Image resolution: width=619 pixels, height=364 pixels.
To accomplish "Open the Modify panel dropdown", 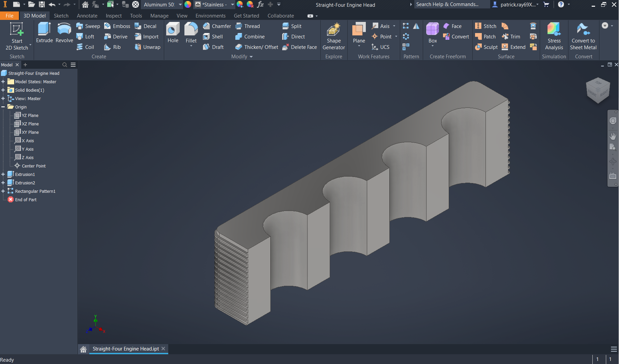I will coord(251,57).
